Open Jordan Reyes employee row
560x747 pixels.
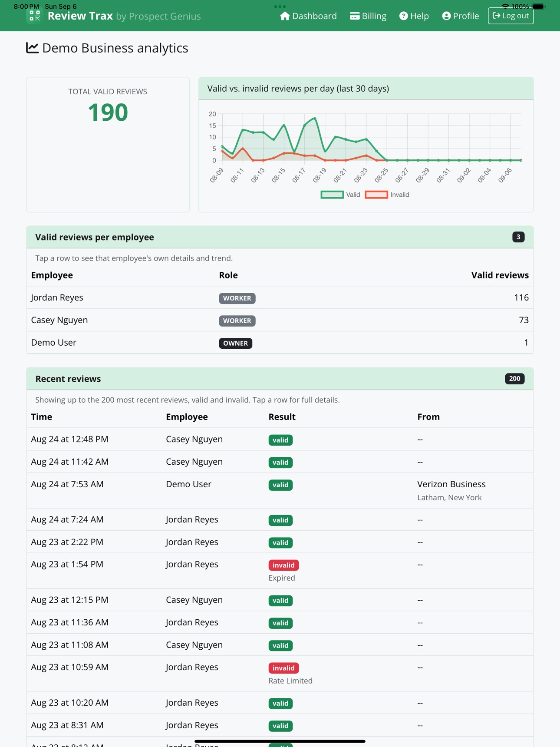[280, 297]
